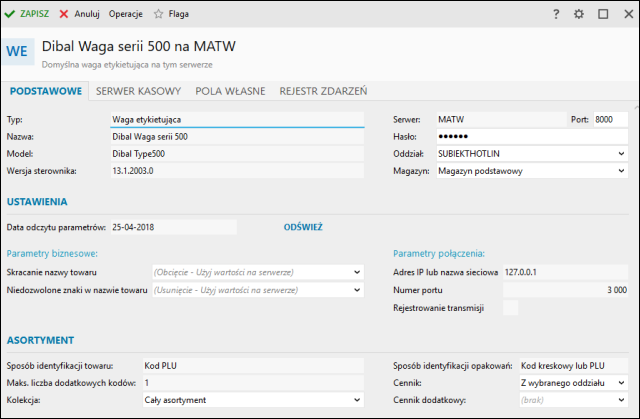The height and width of the screenshot is (419, 640).
Task: Click the Flaga star icon
Action: click(x=158, y=14)
